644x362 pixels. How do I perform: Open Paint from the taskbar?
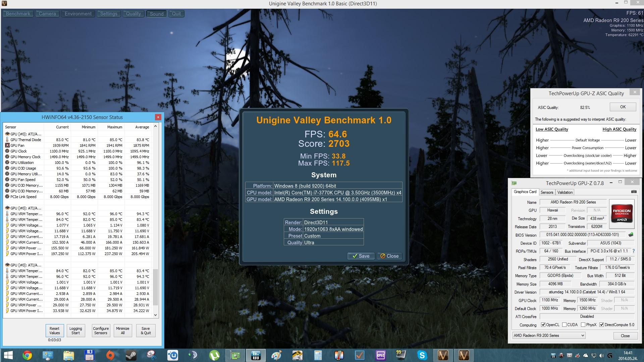pyautogui.click(x=276, y=355)
